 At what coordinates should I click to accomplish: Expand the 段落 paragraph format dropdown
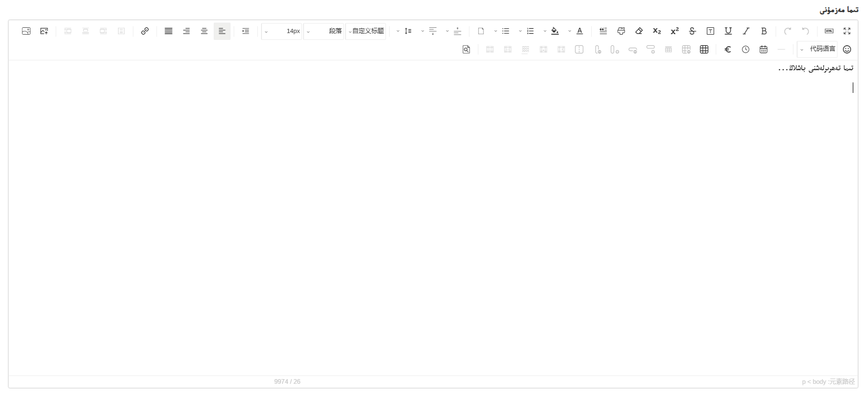pos(324,31)
